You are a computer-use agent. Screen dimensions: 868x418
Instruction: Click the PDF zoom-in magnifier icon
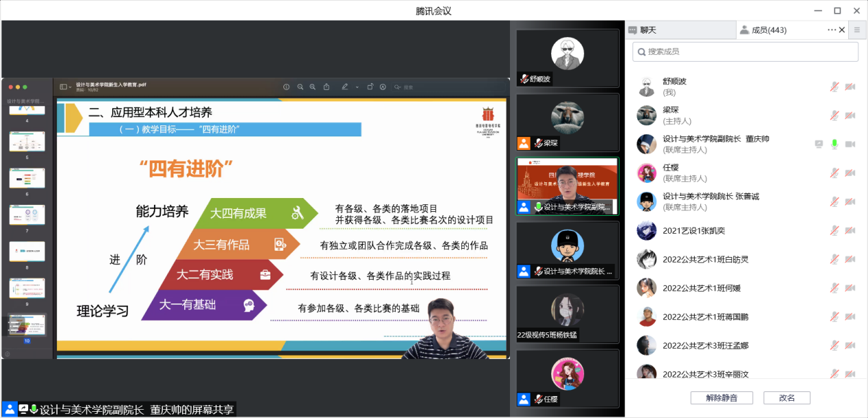(x=313, y=87)
